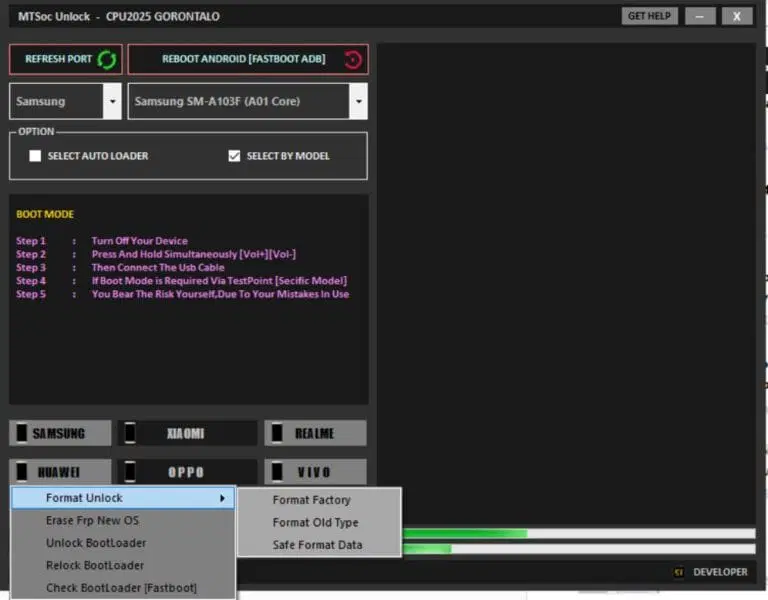This screenshot has height=600, width=768.
Task: Click the phone icon on SAMSUNG button
Action: click(x=22, y=433)
